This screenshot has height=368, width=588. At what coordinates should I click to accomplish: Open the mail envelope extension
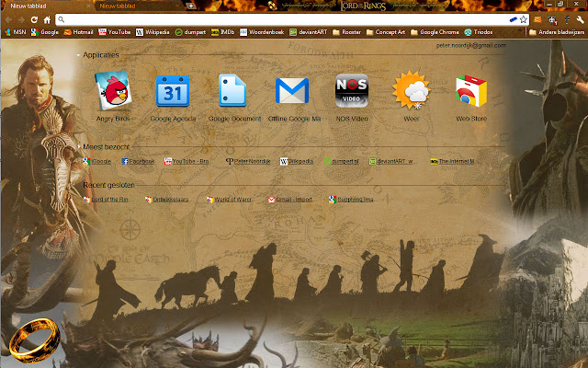pos(537,19)
